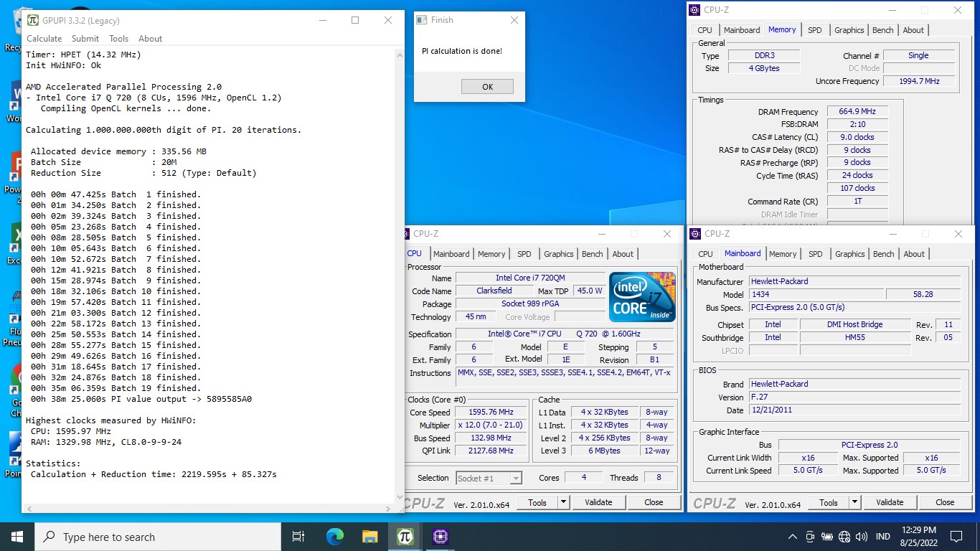Screen dimensions: 980x551
Task: Click the BIOS Date value "12/21/2011"
Action: pyautogui.click(x=854, y=410)
